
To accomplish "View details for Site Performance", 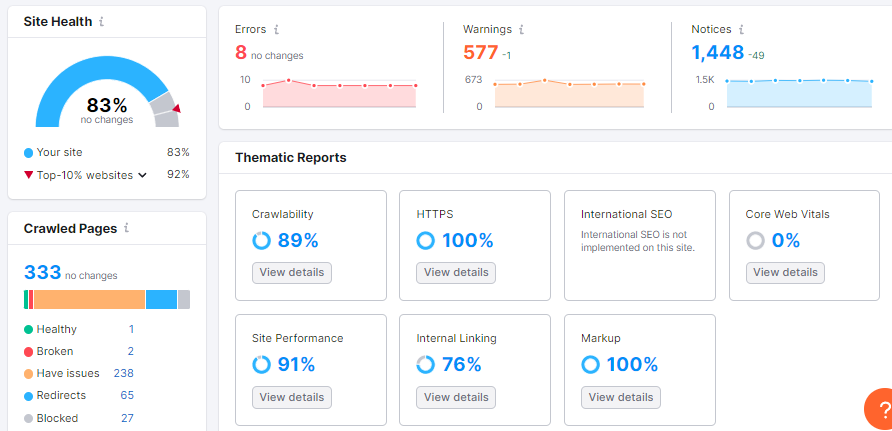I will click(291, 397).
